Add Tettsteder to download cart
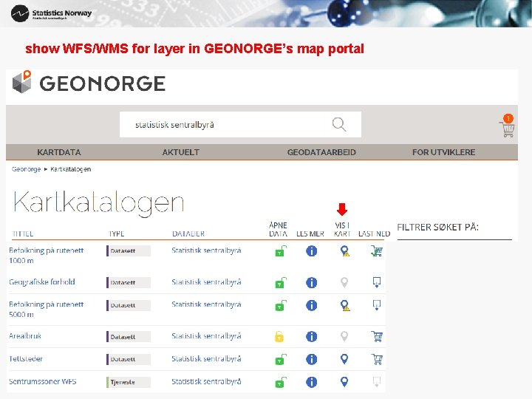The height and width of the screenshot is (399, 532). pyautogui.click(x=377, y=359)
